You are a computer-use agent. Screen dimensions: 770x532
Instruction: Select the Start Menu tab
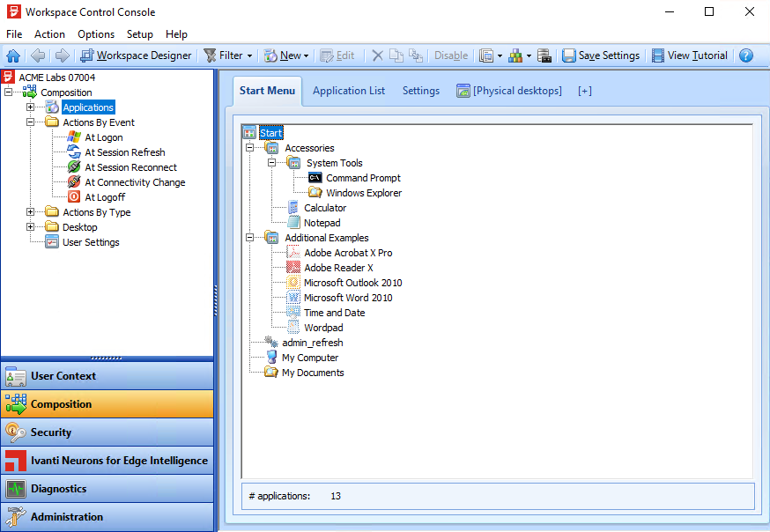coord(267,91)
